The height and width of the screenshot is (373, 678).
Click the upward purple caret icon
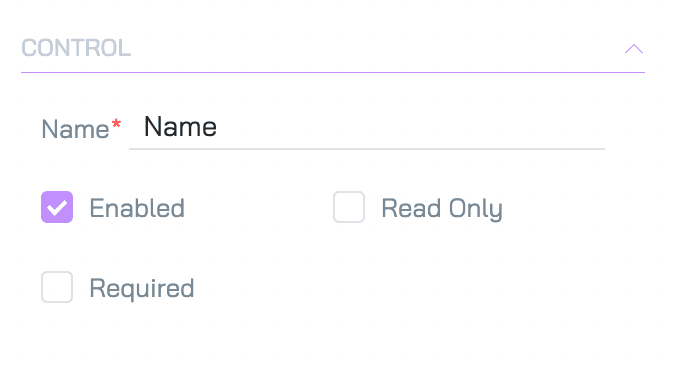[634, 48]
